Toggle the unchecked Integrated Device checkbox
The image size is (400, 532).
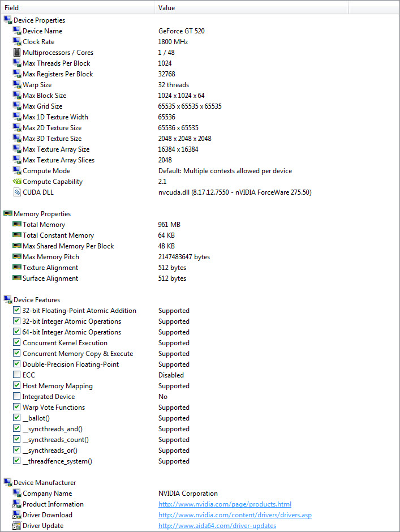point(16,396)
